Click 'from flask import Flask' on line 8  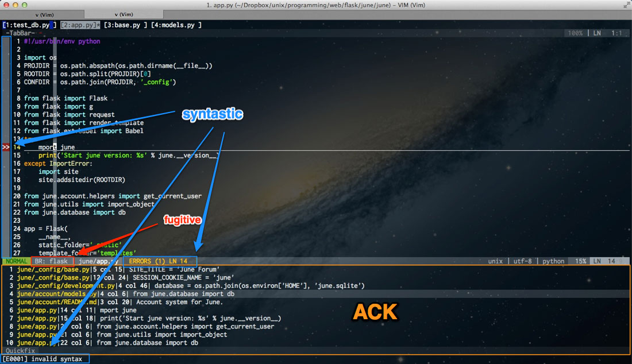point(65,98)
